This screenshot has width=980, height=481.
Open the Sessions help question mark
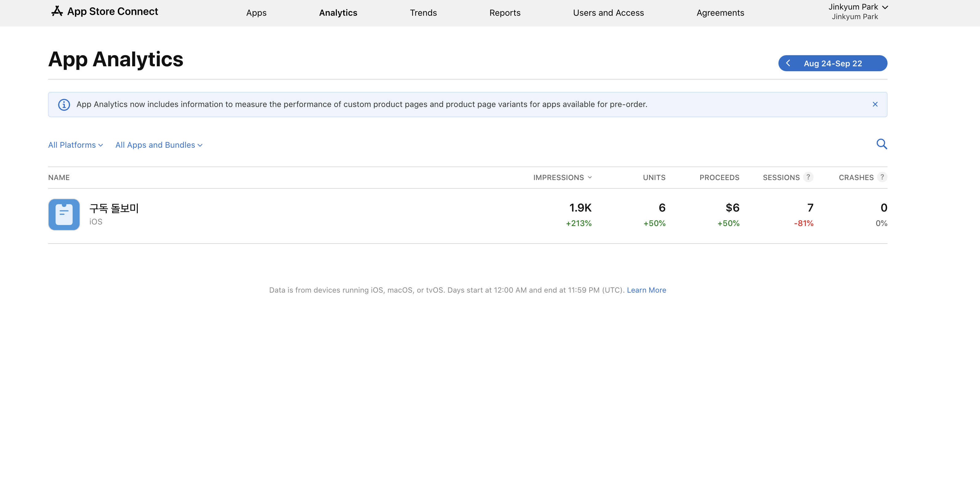pyautogui.click(x=808, y=177)
